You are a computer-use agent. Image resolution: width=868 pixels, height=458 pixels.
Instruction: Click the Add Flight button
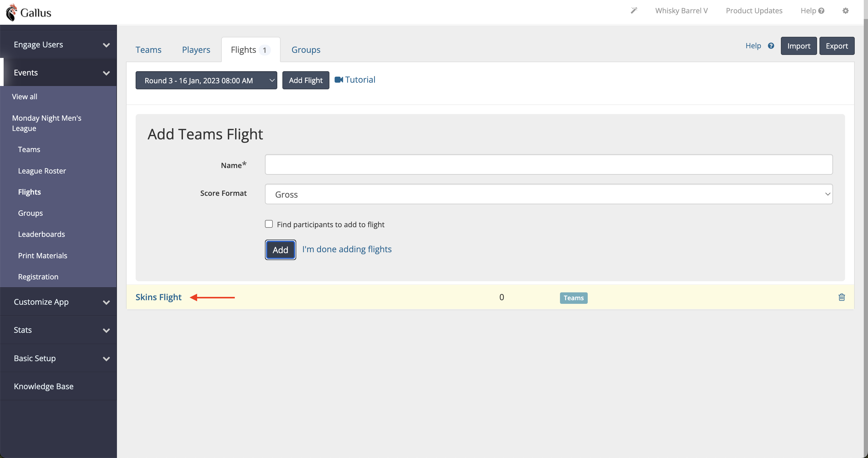pos(306,80)
